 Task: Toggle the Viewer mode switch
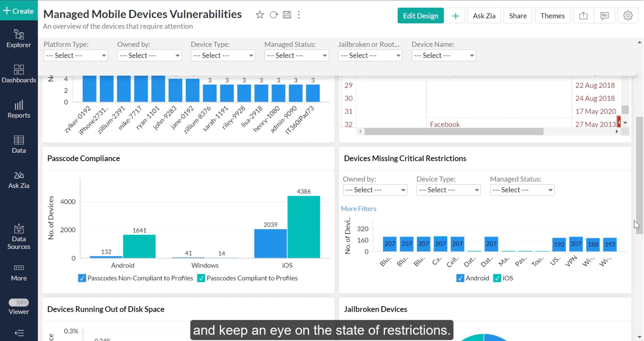click(x=19, y=303)
